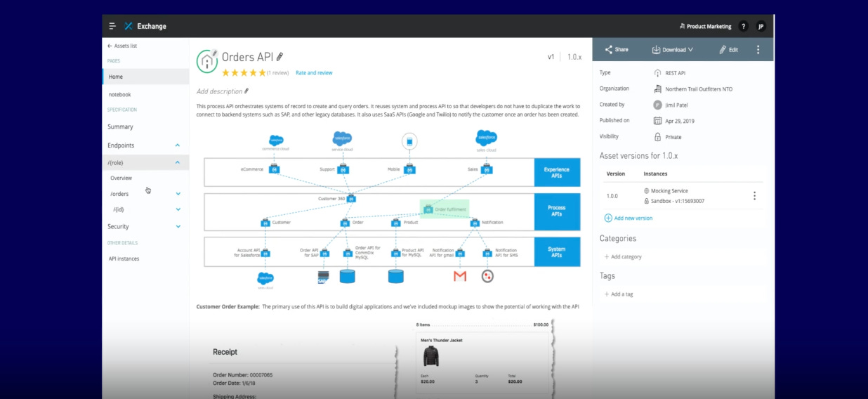The width and height of the screenshot is (868, 399).
Task: Click the Sales API node in diagram
Action: [x=487, y=169]
